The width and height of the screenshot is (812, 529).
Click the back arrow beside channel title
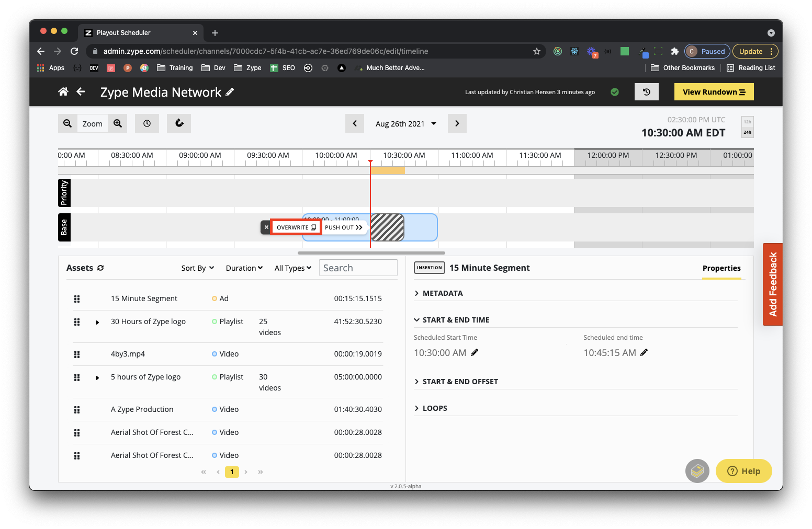81,92
